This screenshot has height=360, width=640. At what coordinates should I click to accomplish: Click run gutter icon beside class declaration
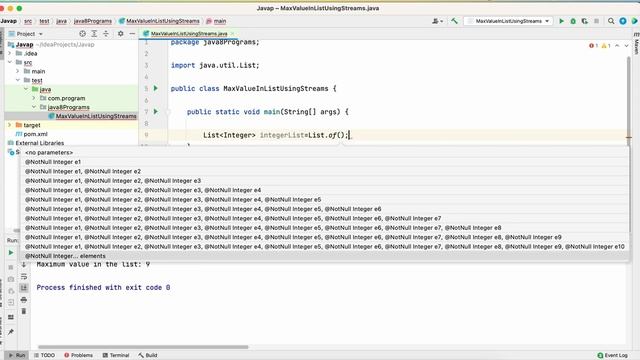(156, 88)
